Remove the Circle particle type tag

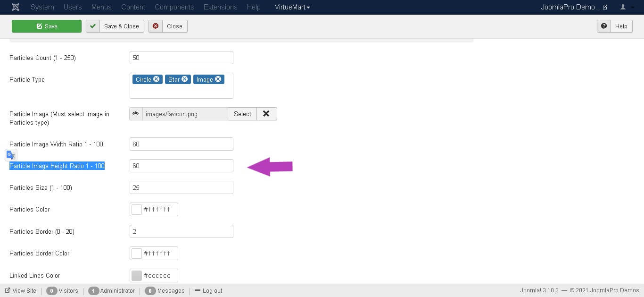(x=157, y=79)
